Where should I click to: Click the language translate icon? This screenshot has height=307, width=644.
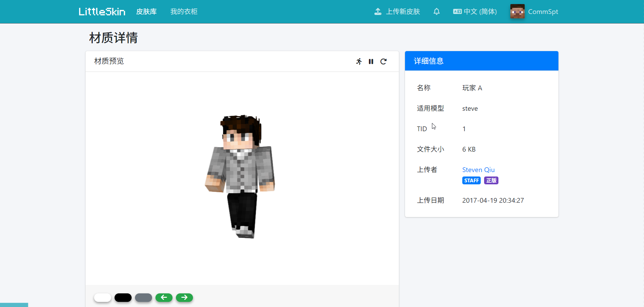coord(457,12)
